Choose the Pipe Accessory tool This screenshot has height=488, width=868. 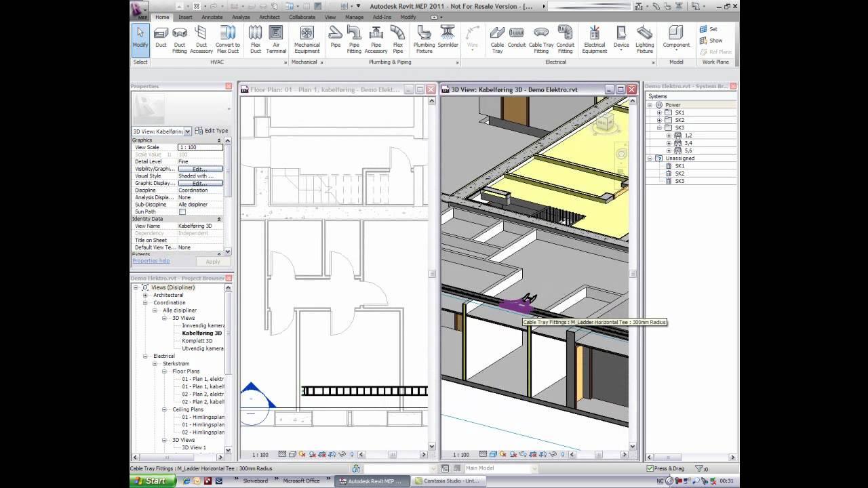click(376, 39)
